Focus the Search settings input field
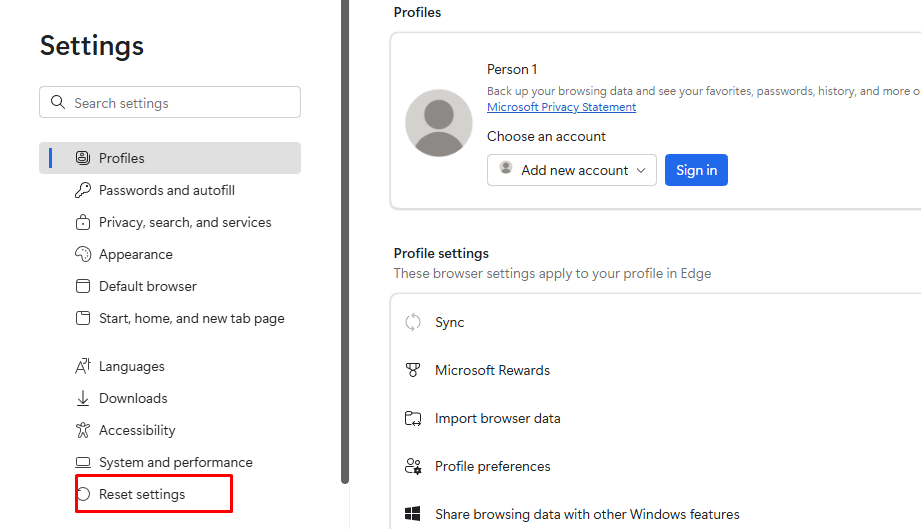 (180, 103)
